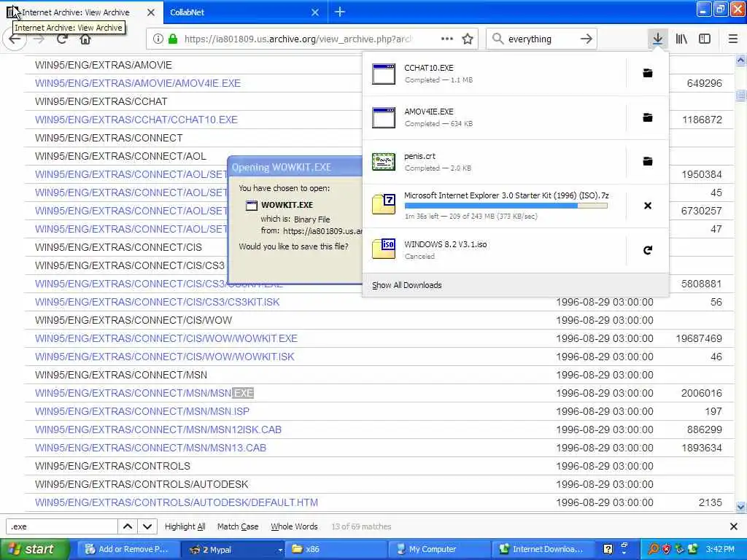Open the 2 Mypal taskbar group
Image resolution: width=747 pixels, height=560 pixels.
pos(233,549)
